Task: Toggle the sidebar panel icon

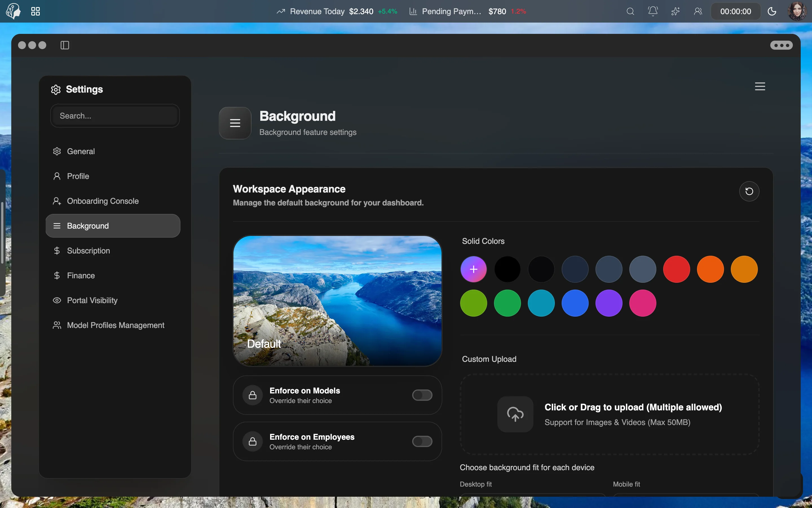Action: tap(65, 45)
